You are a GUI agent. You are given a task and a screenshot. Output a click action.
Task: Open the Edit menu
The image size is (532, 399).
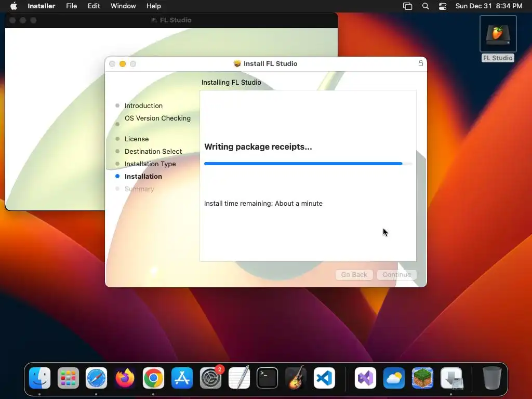(x=94, y=6)
